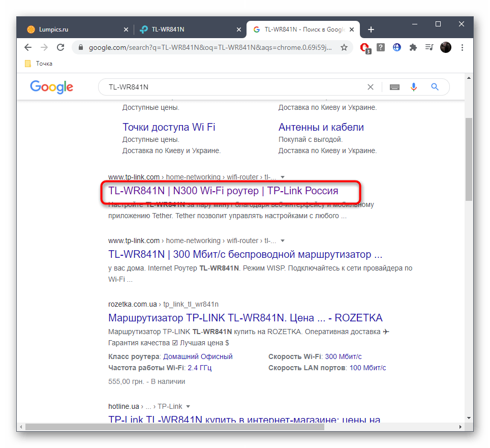Open the Точка bookmarks folder

[x=39, y=64]
